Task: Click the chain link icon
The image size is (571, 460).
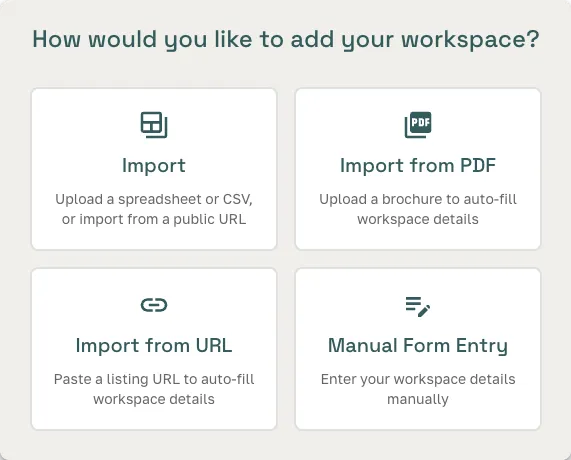Action: coord(154,305)
